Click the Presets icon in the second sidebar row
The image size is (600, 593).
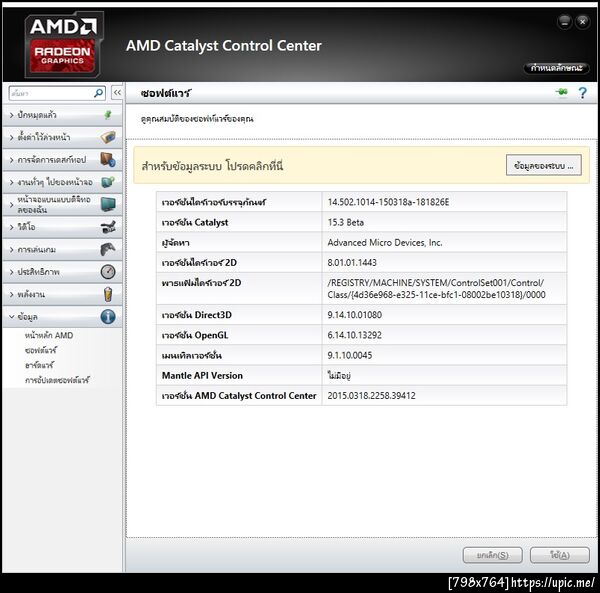pos(108,137)
